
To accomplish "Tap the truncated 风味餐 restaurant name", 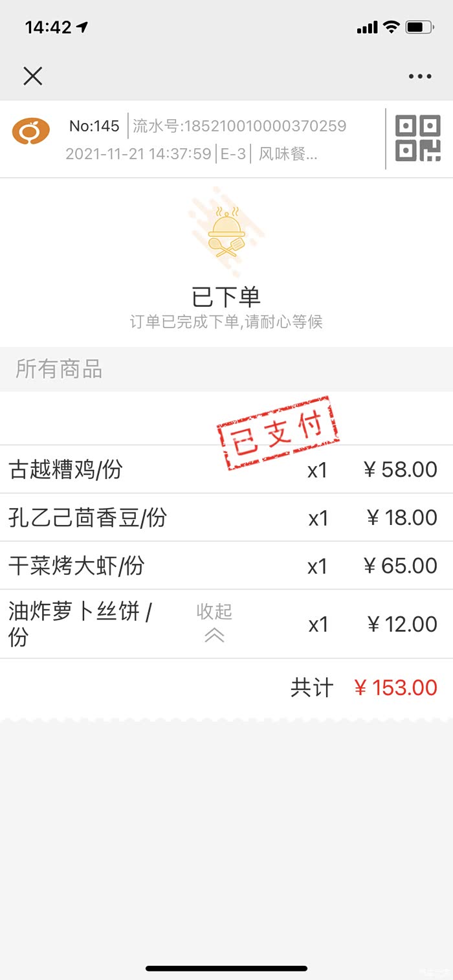I will 288,154.
